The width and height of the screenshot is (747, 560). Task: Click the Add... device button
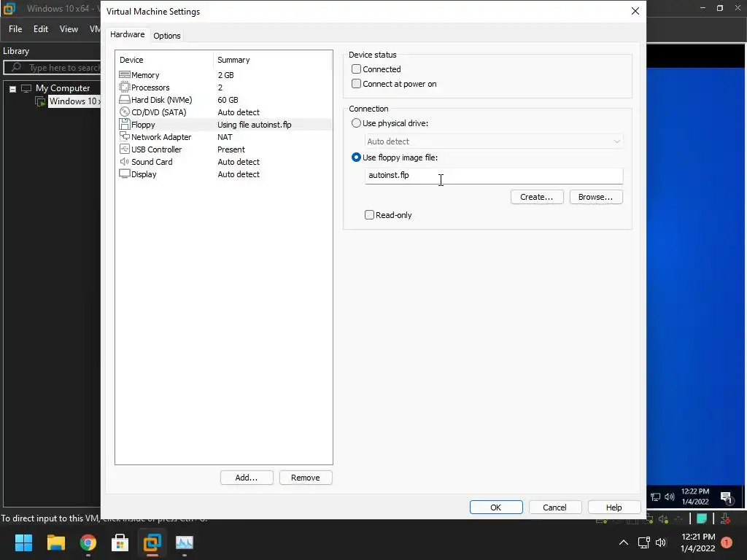(x=247, y=478)
